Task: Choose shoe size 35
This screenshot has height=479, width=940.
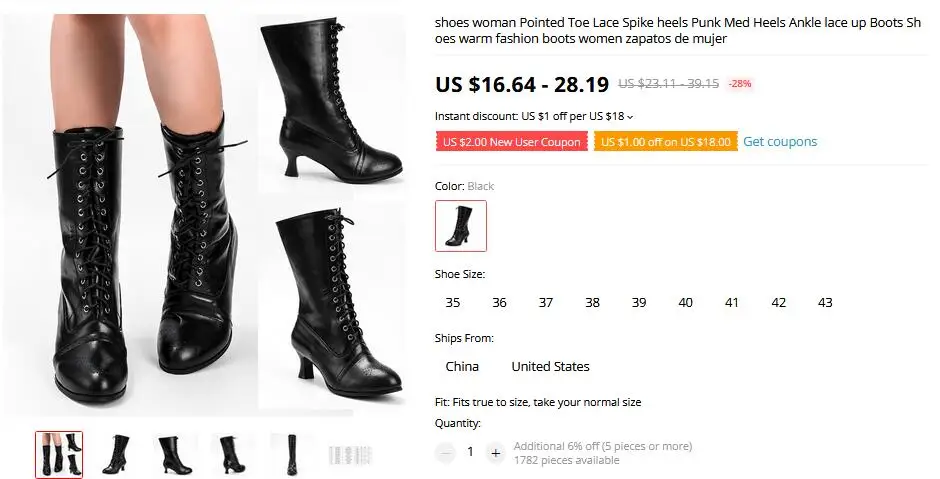Action: [453, 303]
